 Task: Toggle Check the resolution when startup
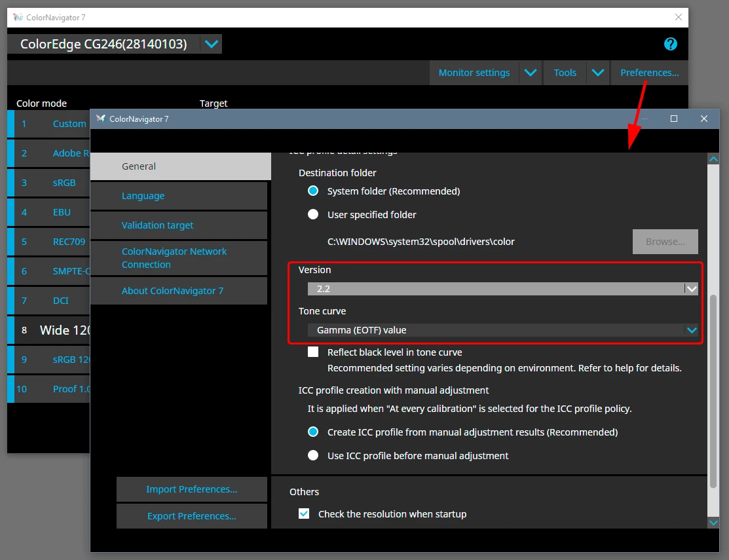(x=304, y=513)
